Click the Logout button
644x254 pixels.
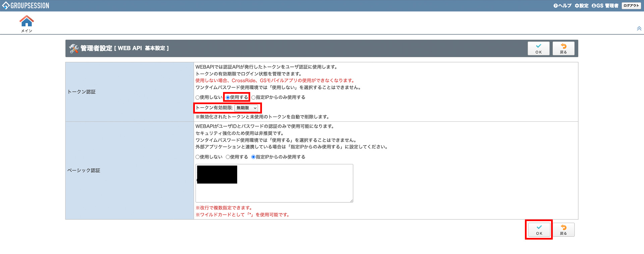tap(631, 6)
